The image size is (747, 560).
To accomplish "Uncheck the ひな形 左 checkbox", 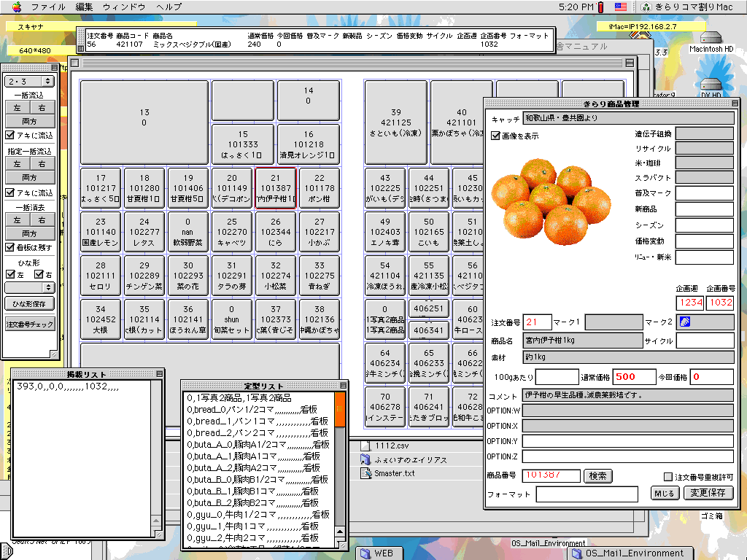I will (x=10, y=274).
